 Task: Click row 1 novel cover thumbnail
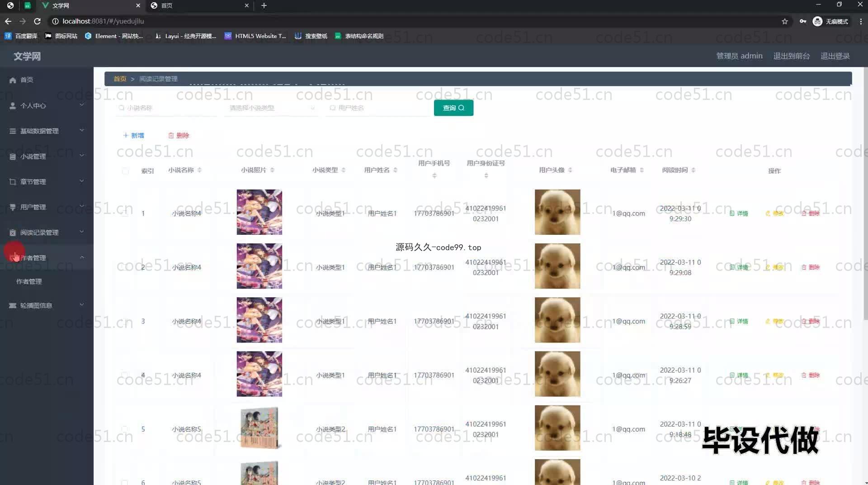pyautogui.click(x=259, y=212)
